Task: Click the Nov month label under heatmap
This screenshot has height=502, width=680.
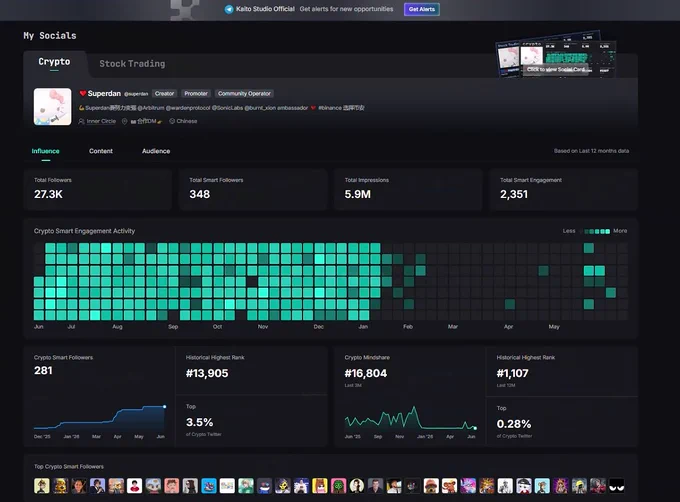Action: (263, 326)
